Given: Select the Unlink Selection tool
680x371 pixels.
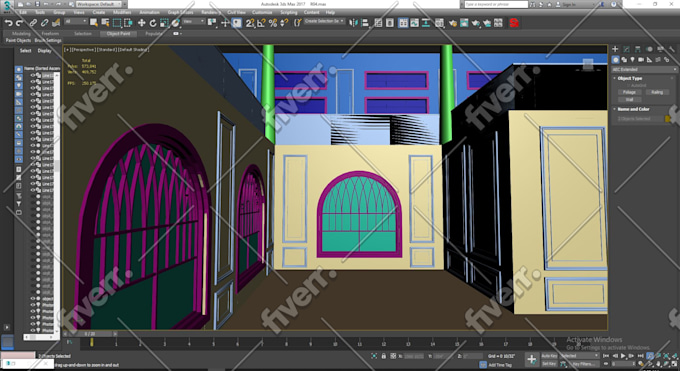Looking at the screenshot, I should 44,23.
